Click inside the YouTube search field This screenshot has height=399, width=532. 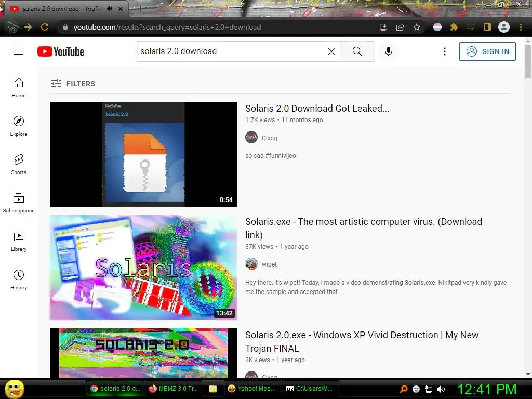(232, 51)
